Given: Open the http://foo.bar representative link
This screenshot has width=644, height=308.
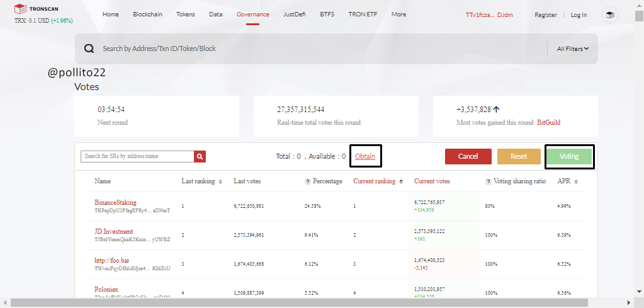Looking at the screenshot, I should (112, 260).
